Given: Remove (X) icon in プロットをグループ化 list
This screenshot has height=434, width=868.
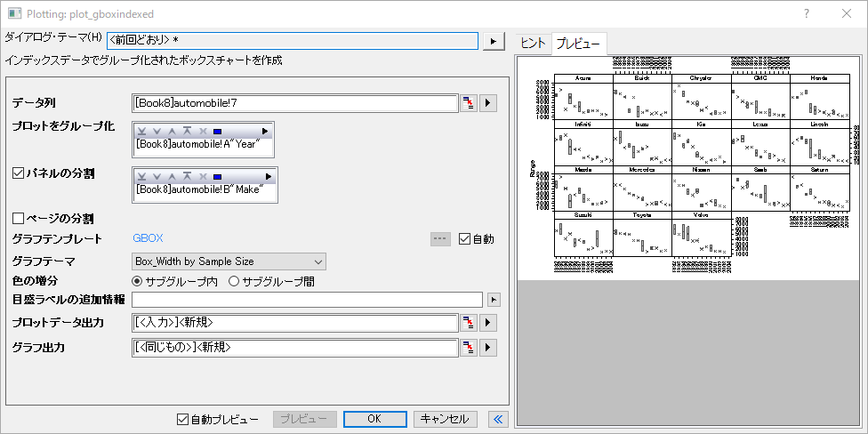Looking at the screenshot, I should 203,132.
